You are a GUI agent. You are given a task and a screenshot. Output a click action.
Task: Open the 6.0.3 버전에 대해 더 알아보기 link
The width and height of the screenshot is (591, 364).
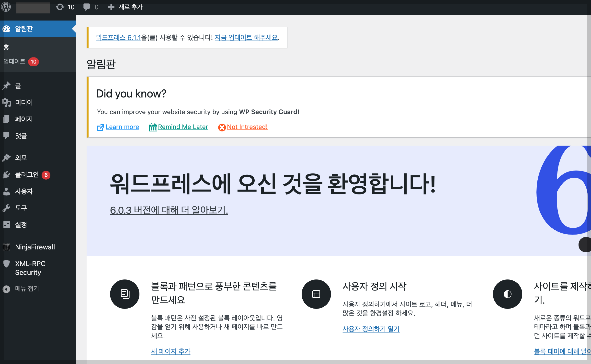coord(169,210)
